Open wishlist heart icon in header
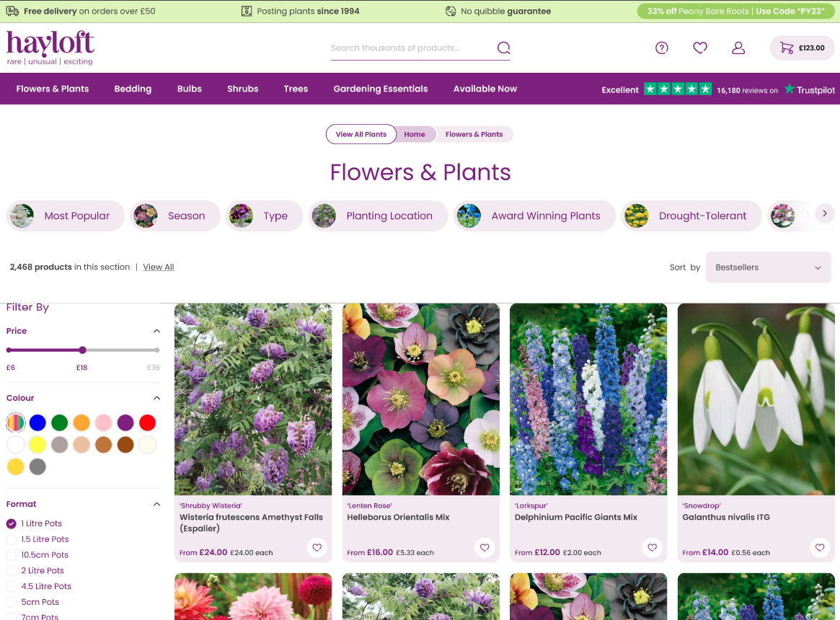This screenshot has width=840, height=620. coord(699,48)
